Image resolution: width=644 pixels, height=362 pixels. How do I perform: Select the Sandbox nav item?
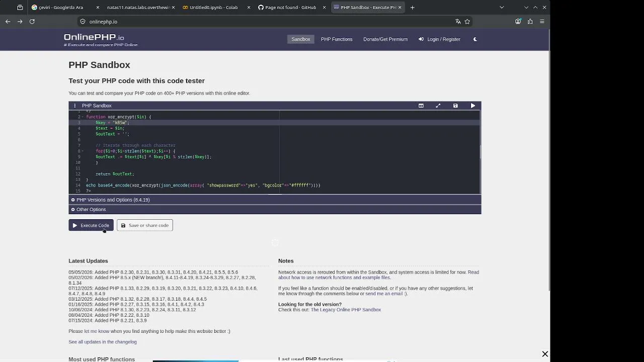[301, 39]
